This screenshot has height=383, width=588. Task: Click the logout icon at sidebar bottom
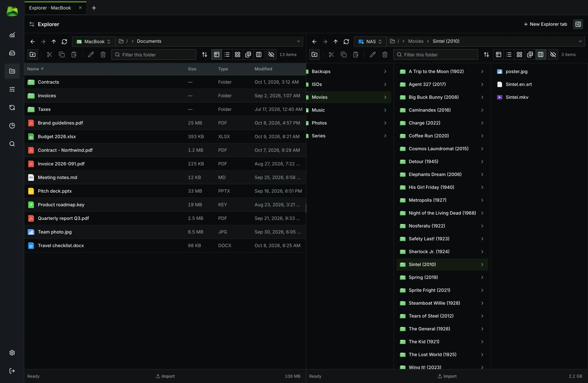click(x=12, y=371)
